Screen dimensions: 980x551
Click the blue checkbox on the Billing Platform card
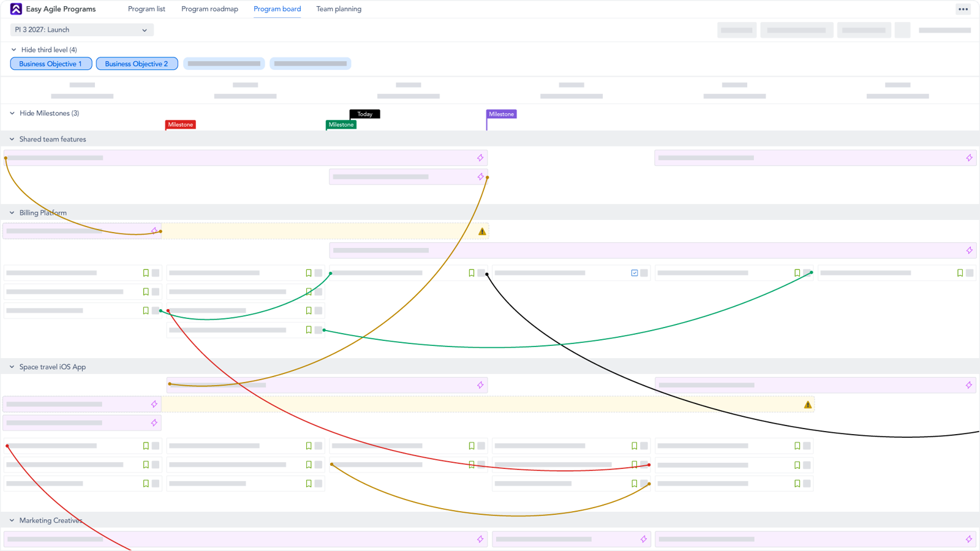[634, 272]
